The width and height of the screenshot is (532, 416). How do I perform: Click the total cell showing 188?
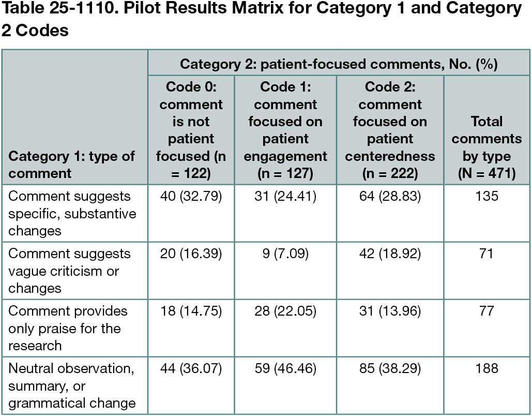pyautogui.click(x=487, y=369)
